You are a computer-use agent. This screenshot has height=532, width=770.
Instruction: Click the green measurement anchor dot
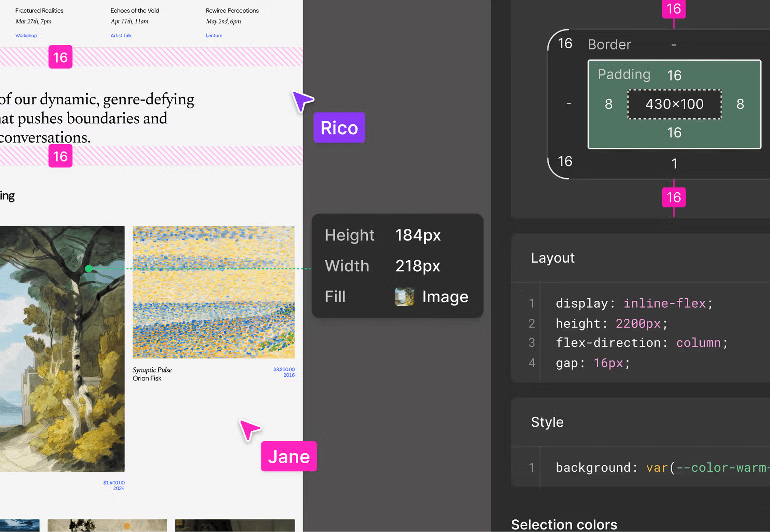tap(88, 269)
